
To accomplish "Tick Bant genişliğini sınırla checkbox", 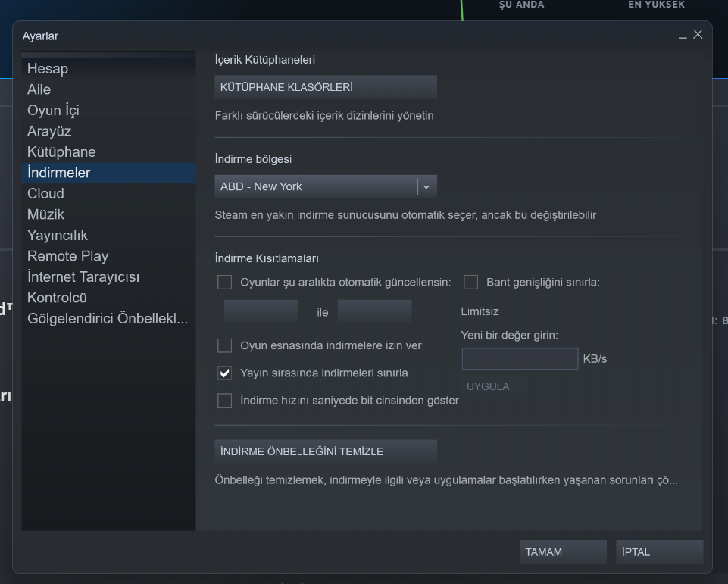I will (x=470, y=283).
